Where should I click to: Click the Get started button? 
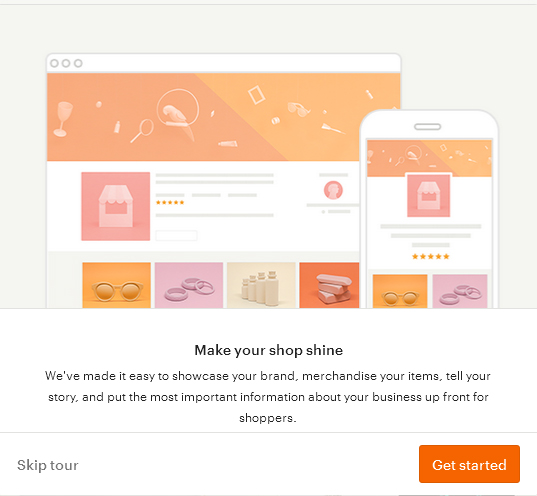469,464
